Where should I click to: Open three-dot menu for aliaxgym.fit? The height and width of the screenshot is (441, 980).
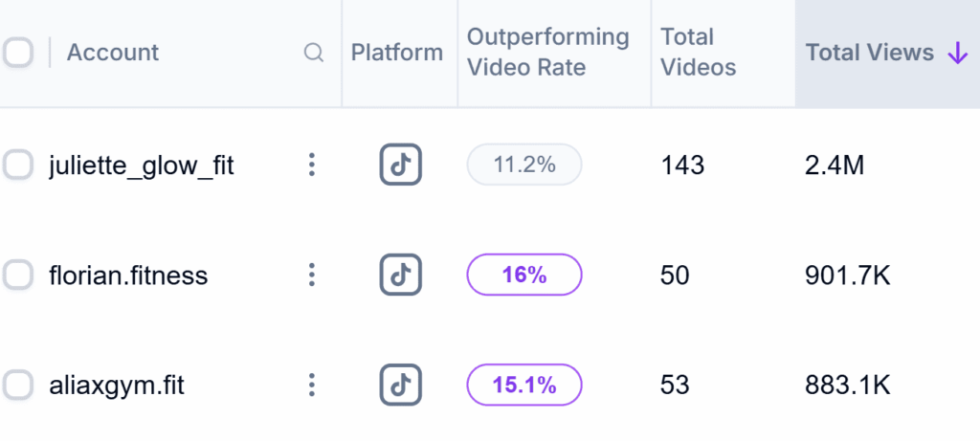311,386
